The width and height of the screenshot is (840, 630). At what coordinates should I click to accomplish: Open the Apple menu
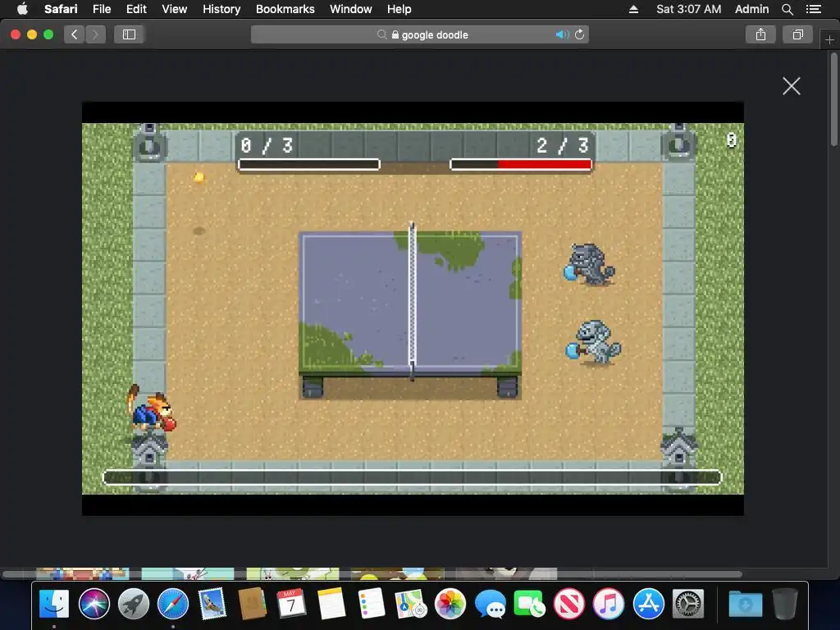pyautogui.click(x=22, y=9)
